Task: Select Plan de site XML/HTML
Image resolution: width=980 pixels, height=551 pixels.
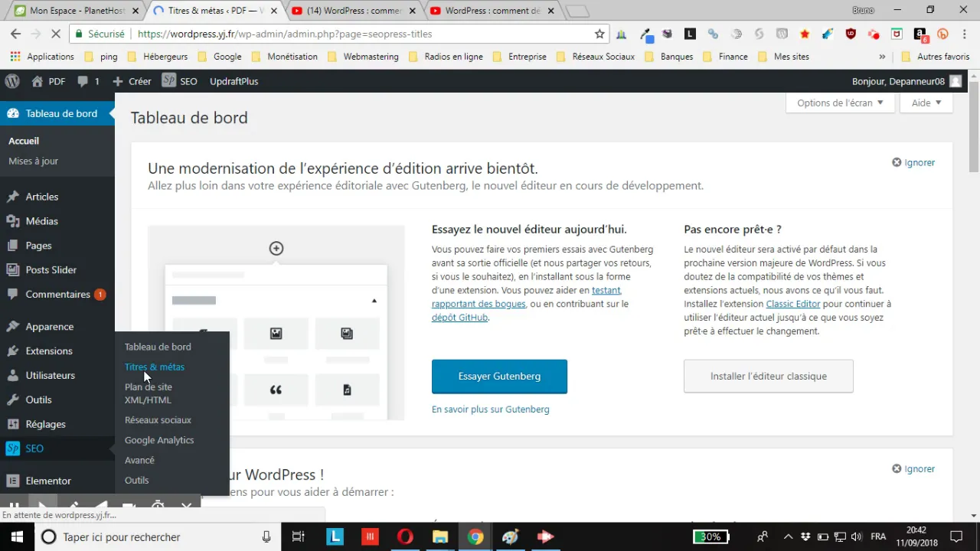Action: point(149,393)
